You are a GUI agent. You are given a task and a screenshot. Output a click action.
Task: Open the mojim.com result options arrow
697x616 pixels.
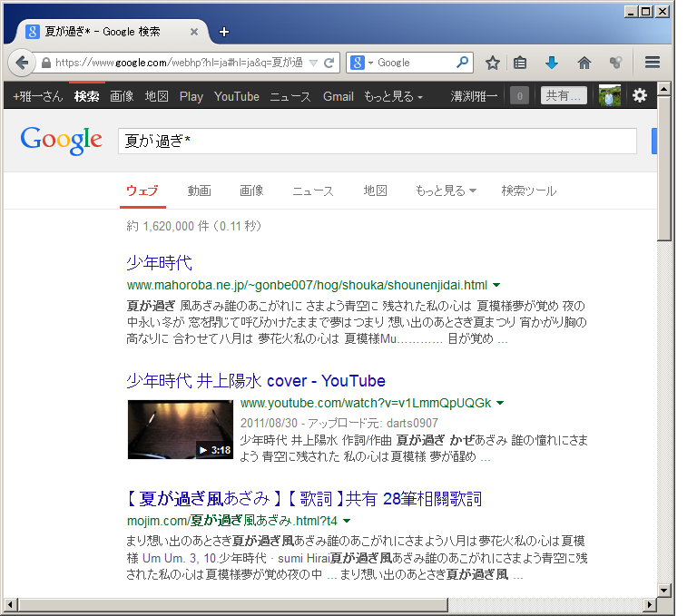coord(347,521)
